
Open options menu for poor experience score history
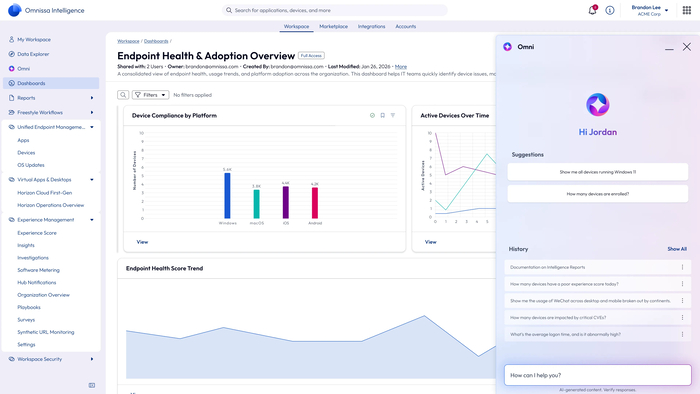click(682, 284)
